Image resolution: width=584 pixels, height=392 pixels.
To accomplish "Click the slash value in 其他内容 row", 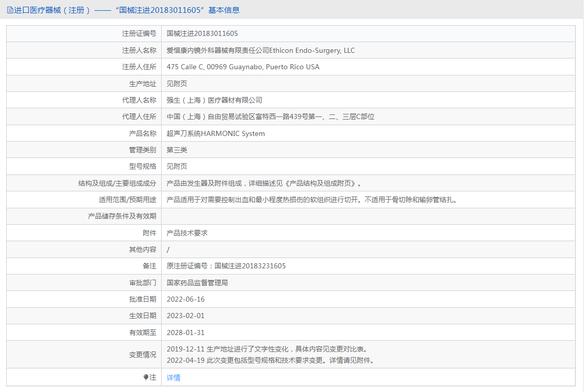I will tap(168, 250).
